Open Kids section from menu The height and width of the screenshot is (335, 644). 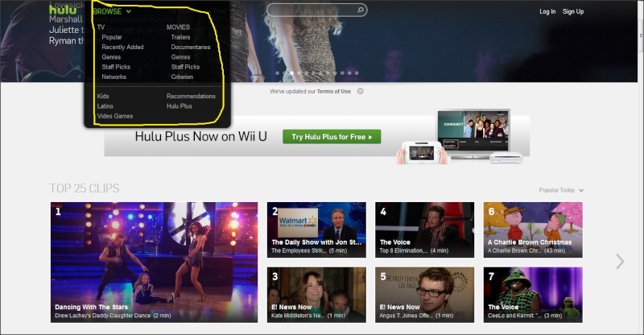pyautogui.click(x=103, y=96)
